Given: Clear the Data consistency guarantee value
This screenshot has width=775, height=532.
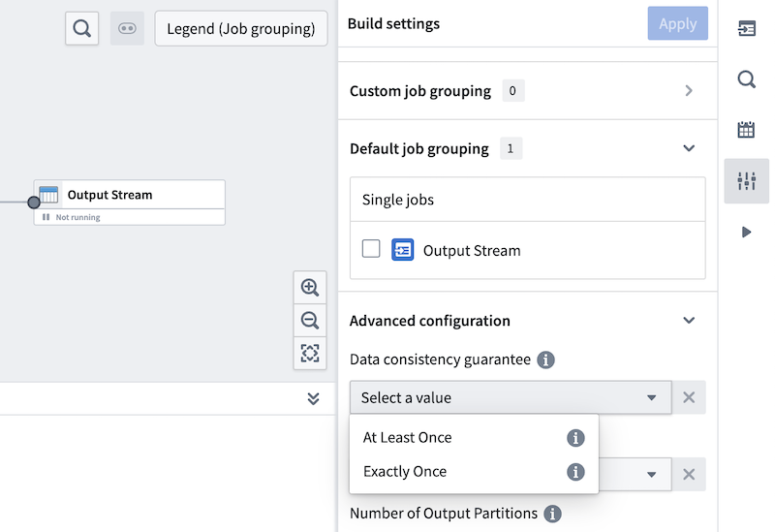Looking at the screenshot, I should pos(689,397).
